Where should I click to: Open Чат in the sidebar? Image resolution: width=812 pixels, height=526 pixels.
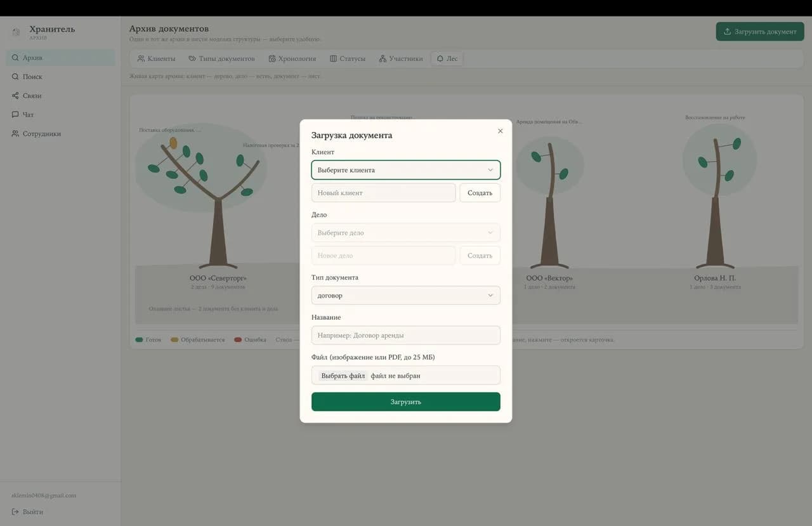pos(61,115)
